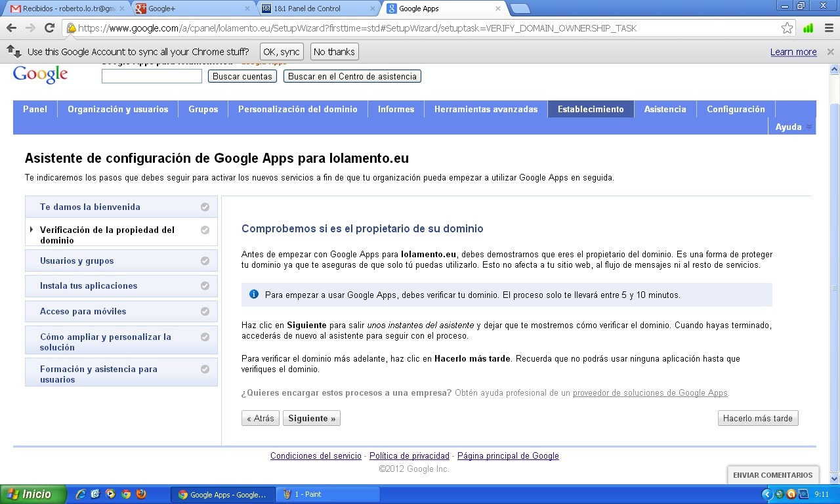Click the green globe tray icon
This screenshot has width=840, height=504.
coord(779,494)
